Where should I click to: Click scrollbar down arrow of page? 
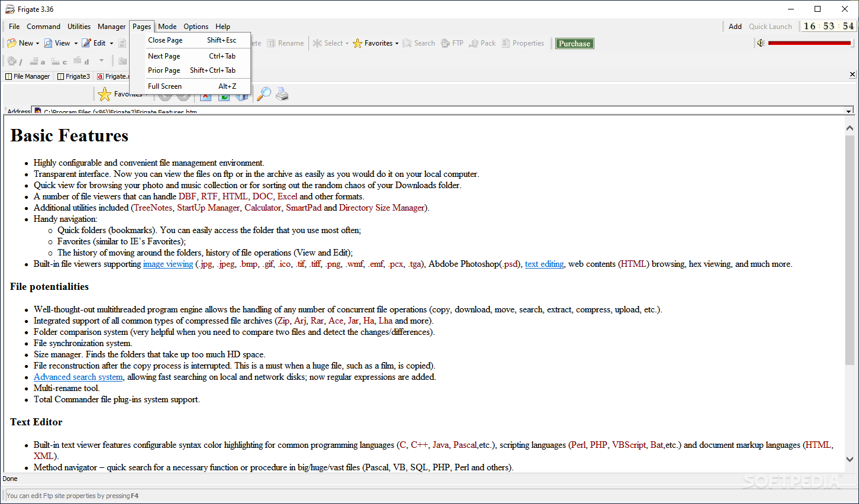click(850, 459)
